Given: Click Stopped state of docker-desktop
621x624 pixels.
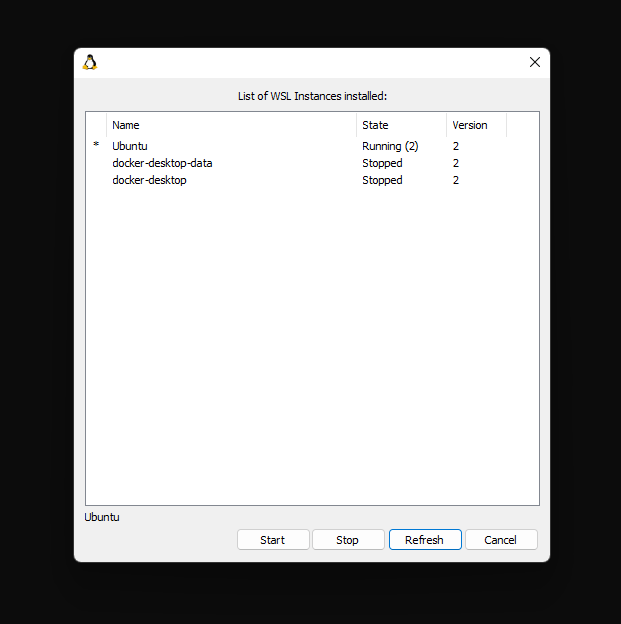Looking at the screenshot, I should click(x=382, y=180).
